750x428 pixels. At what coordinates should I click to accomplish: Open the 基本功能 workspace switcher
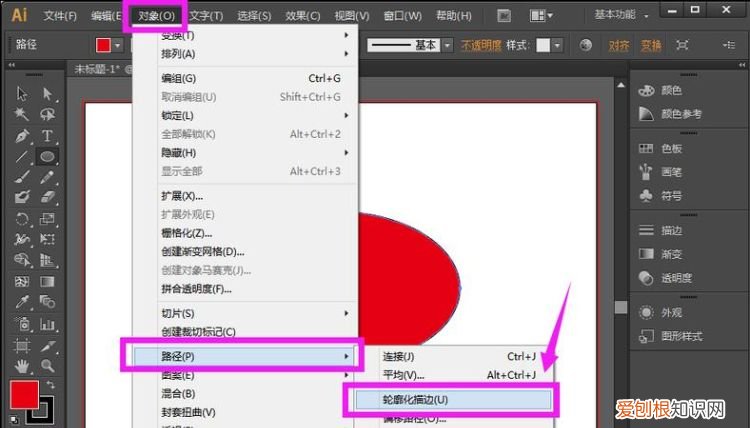coord(621,15)
